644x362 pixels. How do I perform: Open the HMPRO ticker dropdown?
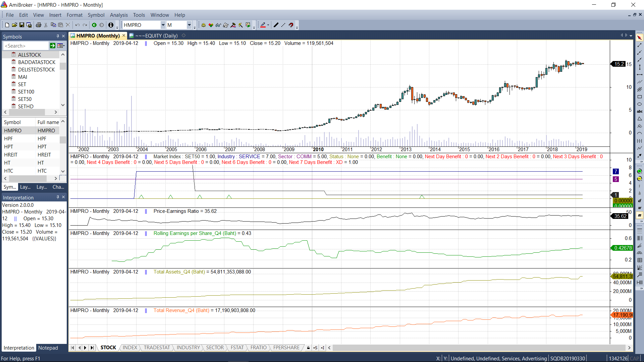click(163, 25)
